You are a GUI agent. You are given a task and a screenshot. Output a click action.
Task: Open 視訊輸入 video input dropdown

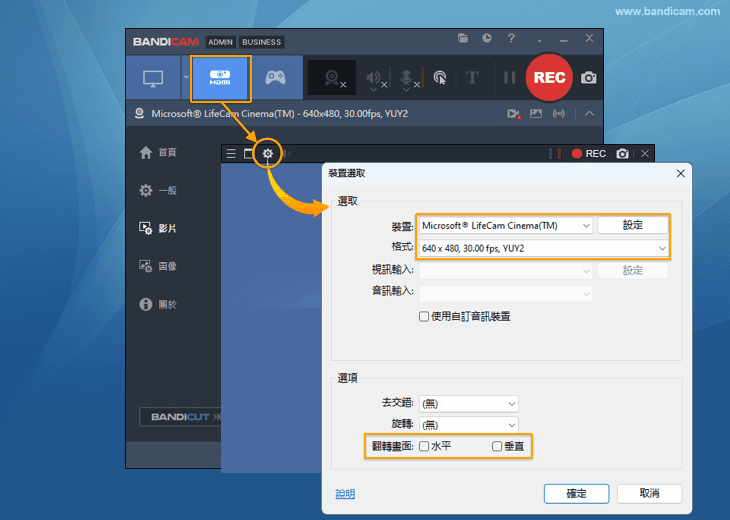(x=506, y=270)
